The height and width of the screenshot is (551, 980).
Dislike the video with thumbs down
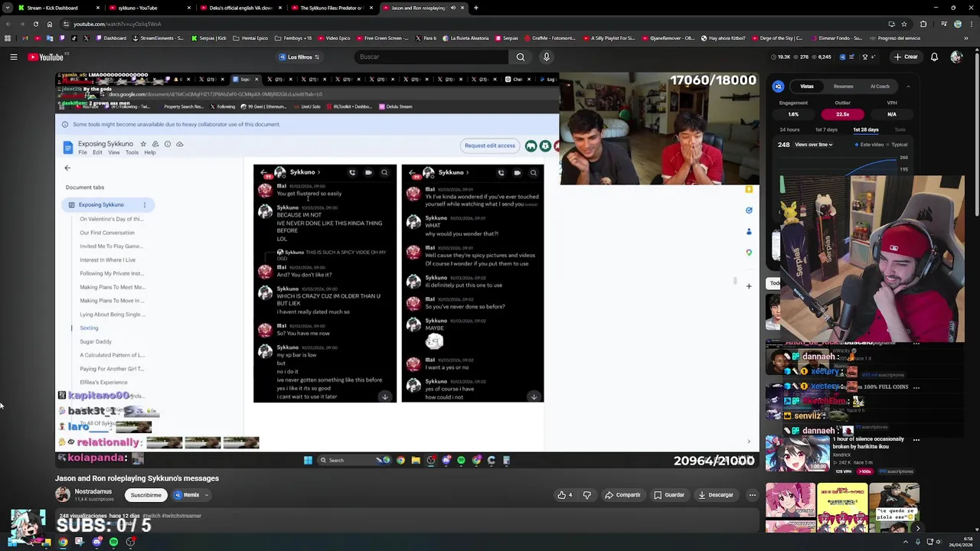pos(587,495)
